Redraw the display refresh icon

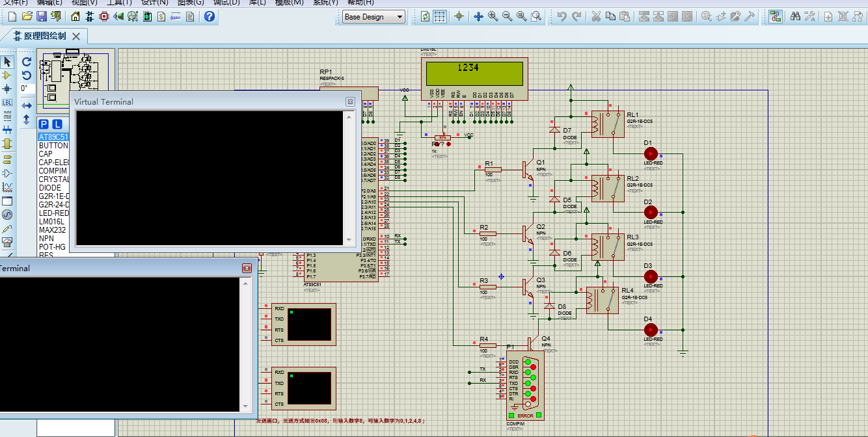(425, 16)
